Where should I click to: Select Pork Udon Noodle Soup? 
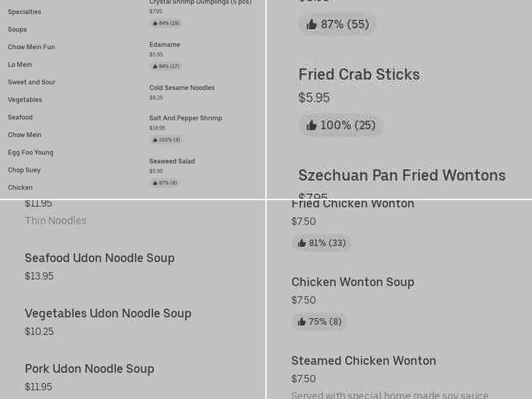click(x=90, y=368)
